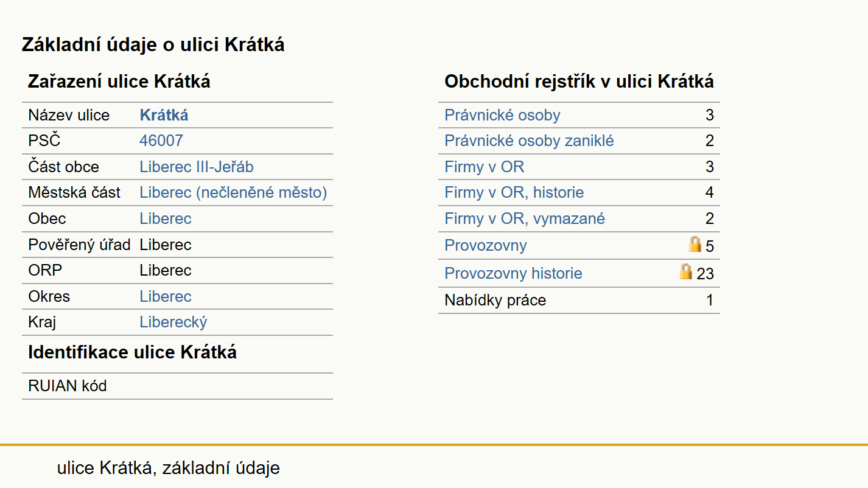The height and width of the screenshot is (488, 868).
Task: Open Právnické osoby listing
Action: [502, 115]
